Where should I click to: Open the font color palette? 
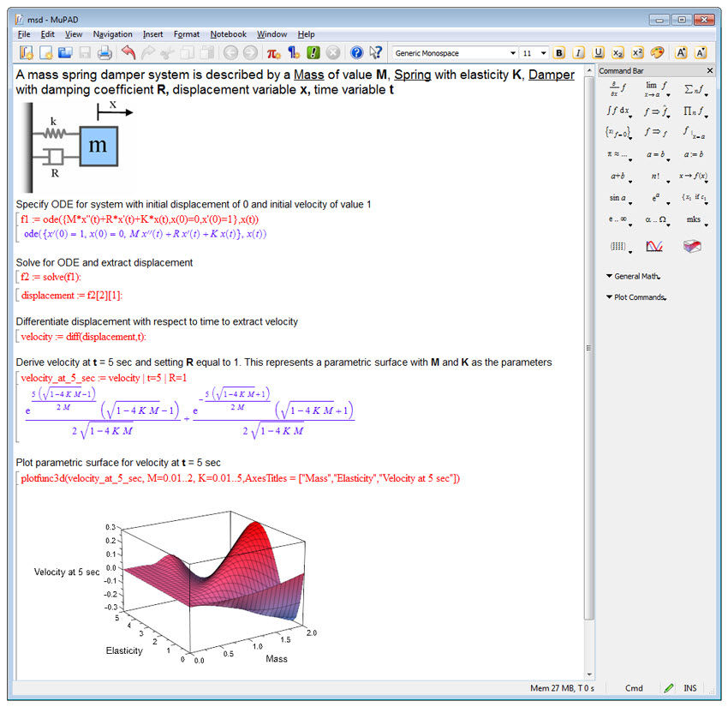(x=657, y=52)
